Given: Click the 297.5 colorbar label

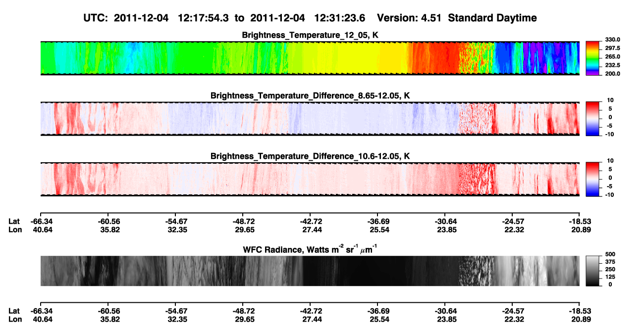Looking at the screenshot, I should [612, 48].
